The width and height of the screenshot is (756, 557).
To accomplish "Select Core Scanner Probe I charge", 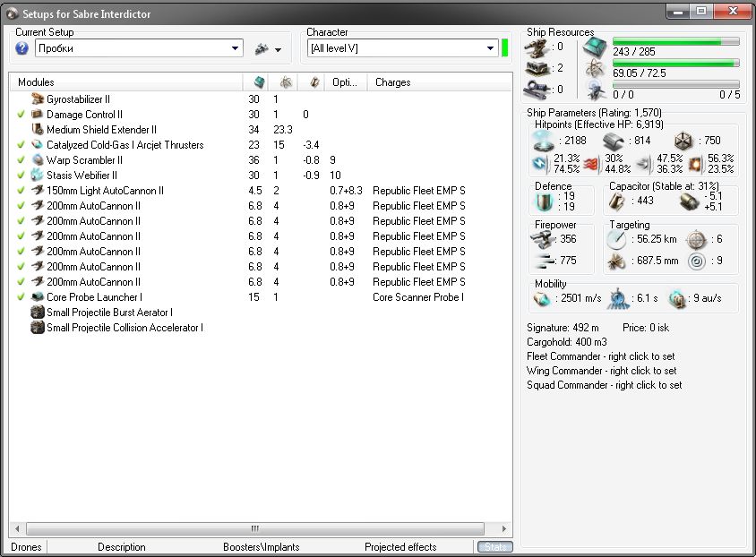I will tap(418, 297).
